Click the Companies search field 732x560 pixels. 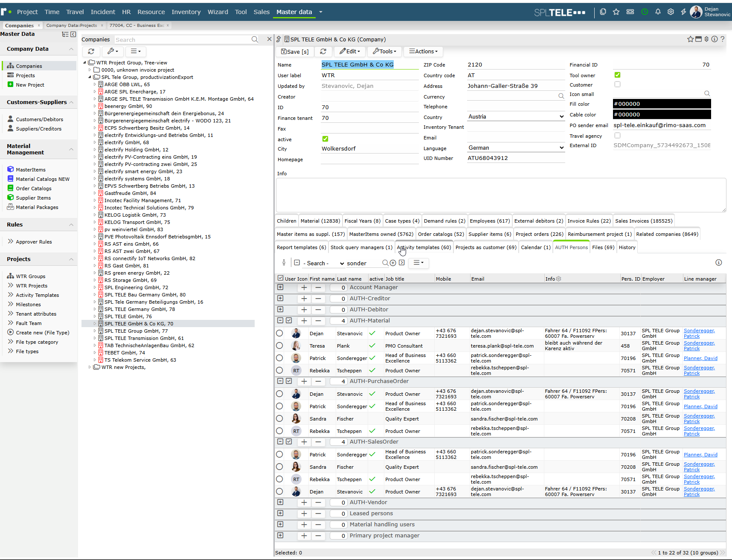pos(183,40)
